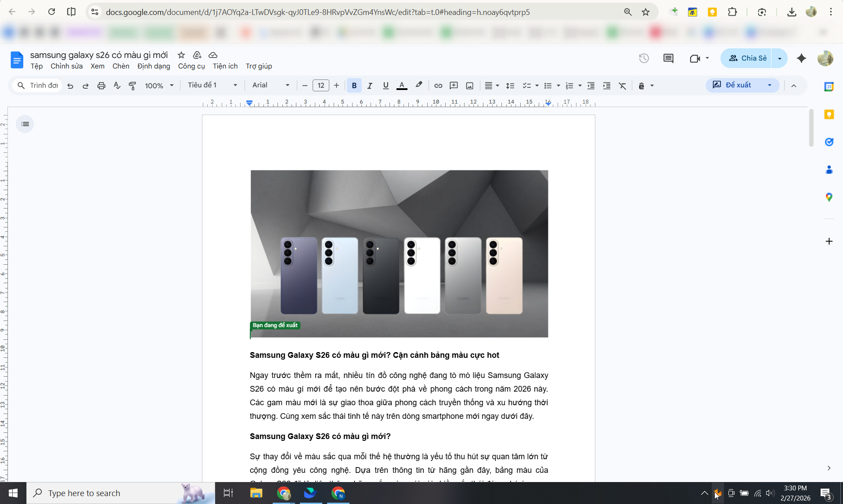Open Tiêu đề 1 style dropdown
Image resolution: width=843 pixels, height=504 pixels.
coord(213,85)
